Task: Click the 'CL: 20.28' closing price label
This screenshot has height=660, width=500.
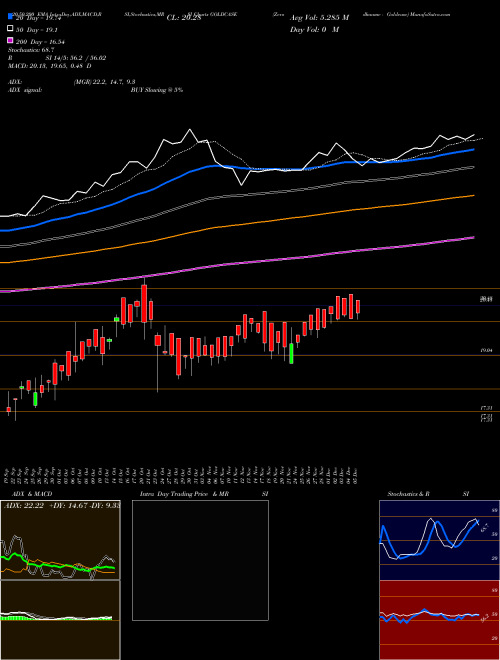Action: click(x=184, y=18)
